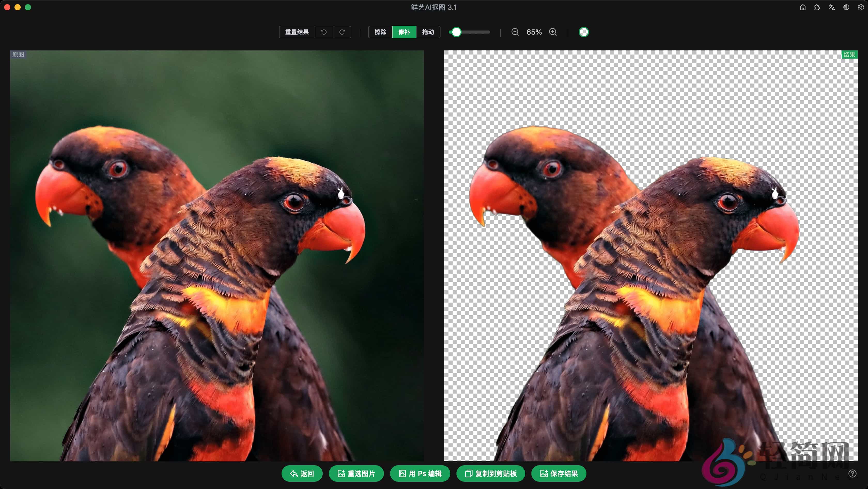Click the undo arrow icon
868x489 pixels.
[324, 32]
